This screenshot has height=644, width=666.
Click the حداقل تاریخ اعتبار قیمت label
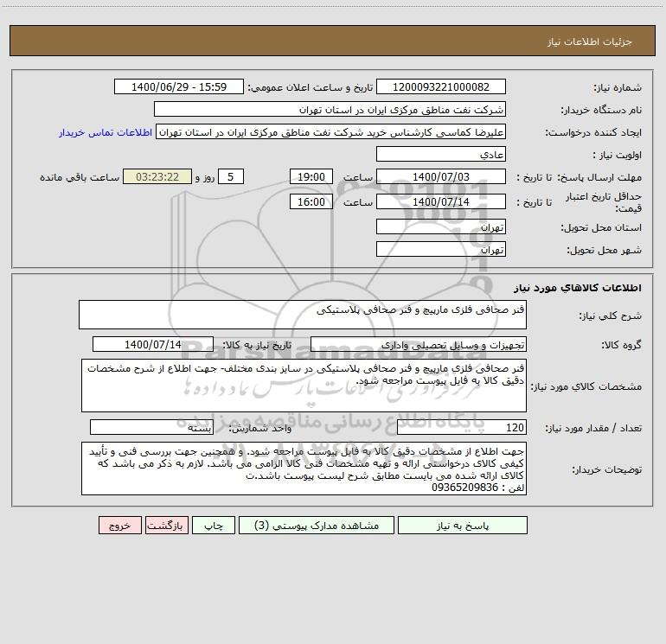tap(604, 202)
